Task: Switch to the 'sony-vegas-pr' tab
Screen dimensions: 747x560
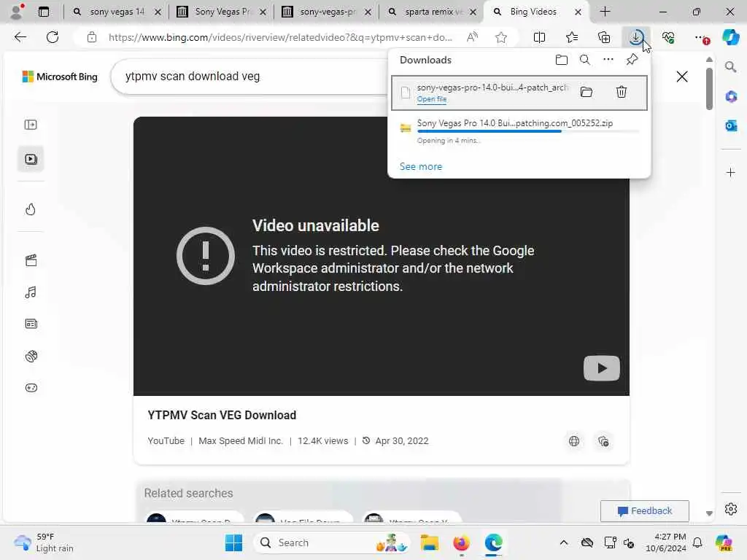Action: pos(327,12)
